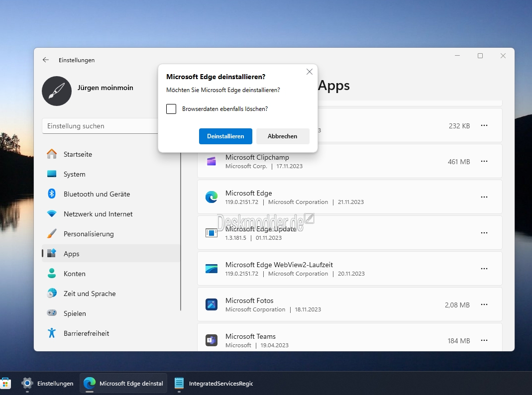Click the Microsoft Fotos app icon
The width and height of the screenshot is (532, 395).
tap(212, 304)
